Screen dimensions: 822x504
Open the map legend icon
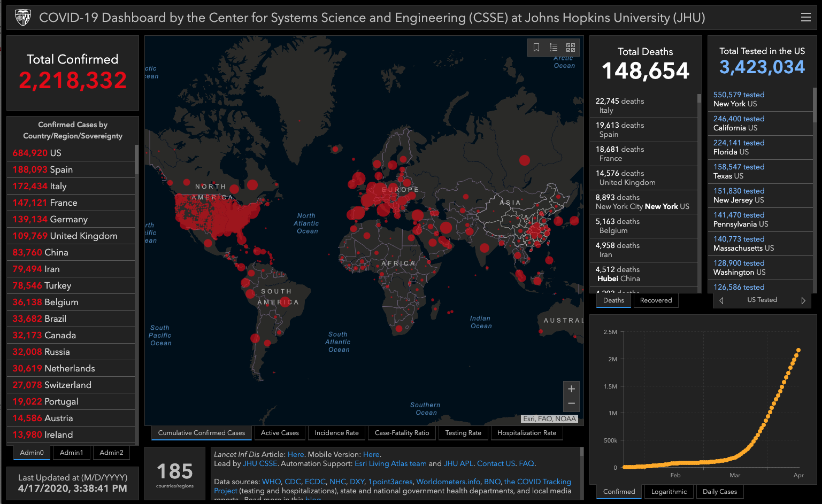pyautogui.click(x=553, y=47)
